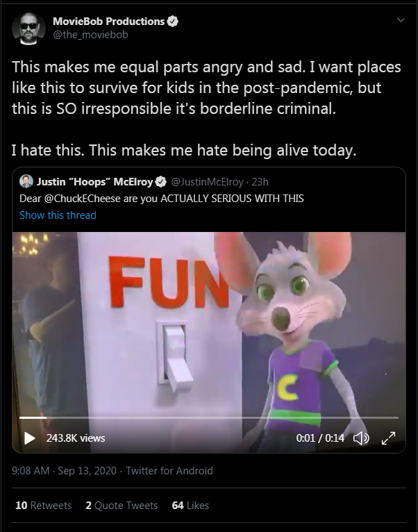
Task: Open the @JustinMcElroy handle in quoted tweet
Action: click(x=207, y=182)
